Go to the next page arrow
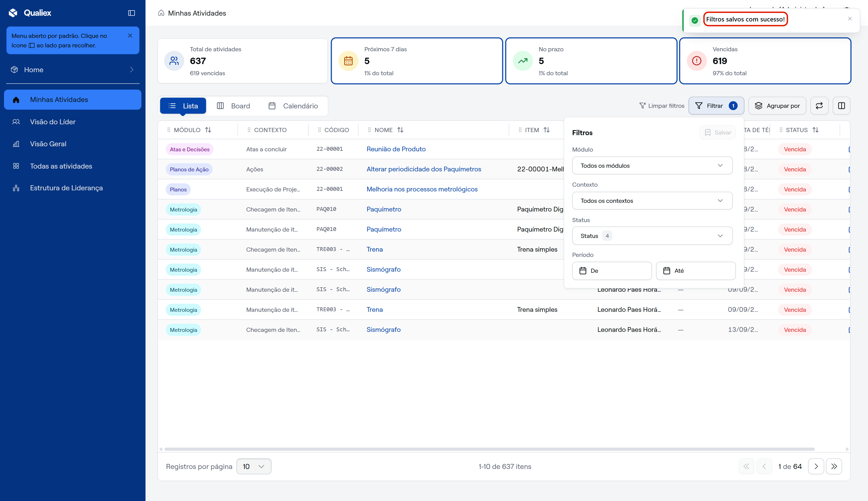 [816, 466]
